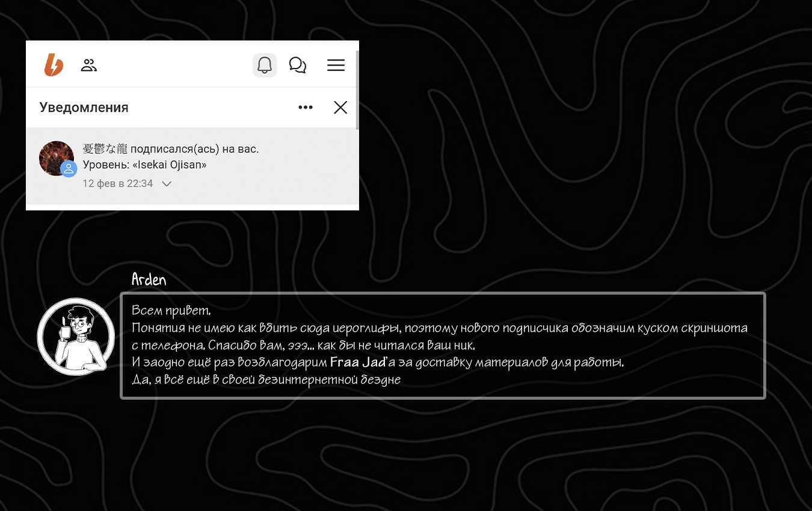
Task: Open the people/community icon in header
Action: tap(89, 66)
